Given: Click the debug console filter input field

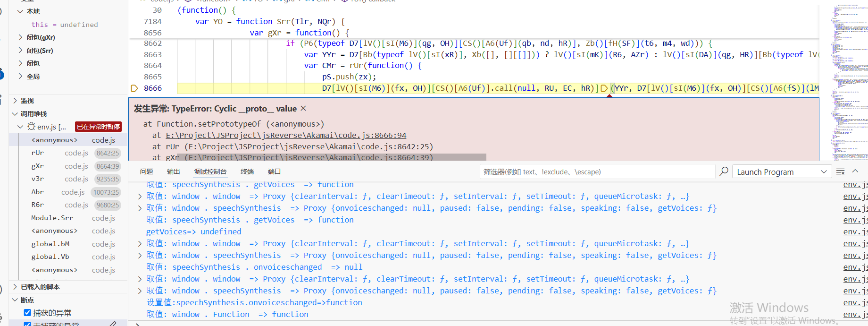Looking at the screenshot, I should click(597, 172).
